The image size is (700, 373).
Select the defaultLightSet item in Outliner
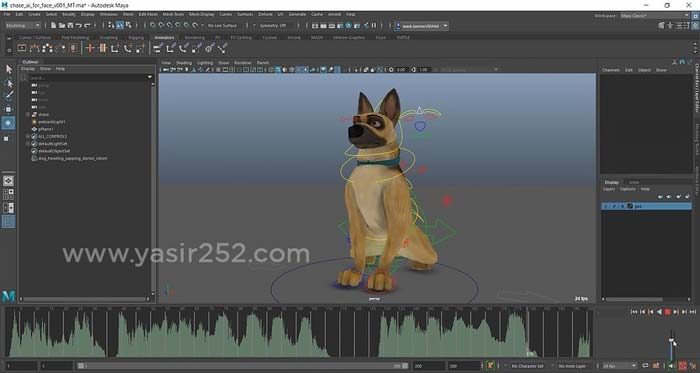(51, 144)
